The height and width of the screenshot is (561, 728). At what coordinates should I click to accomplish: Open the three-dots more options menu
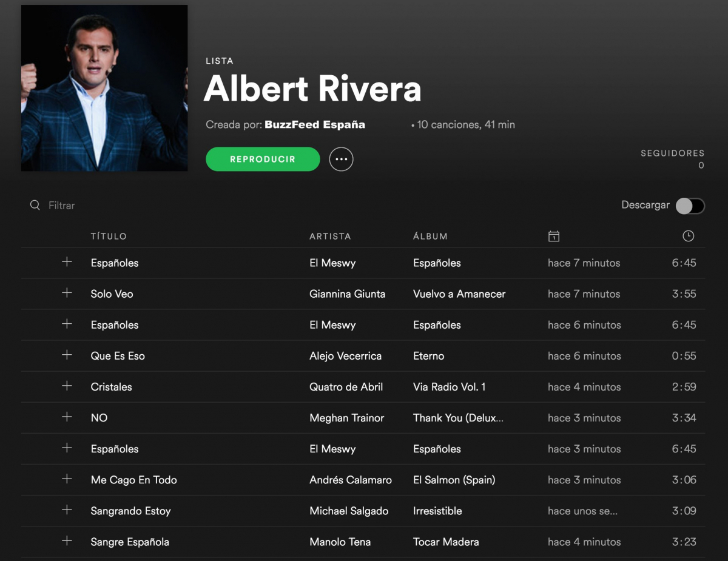coord(341,159)
